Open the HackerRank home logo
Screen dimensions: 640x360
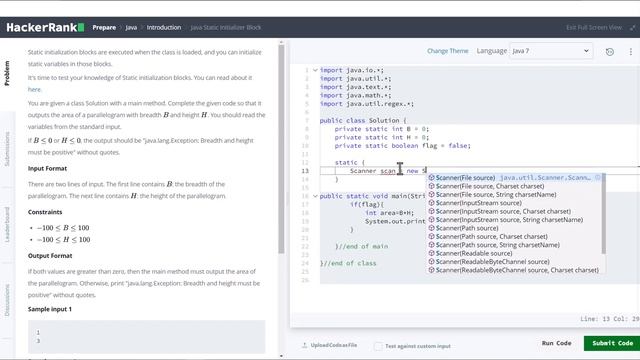click(45, 27)
